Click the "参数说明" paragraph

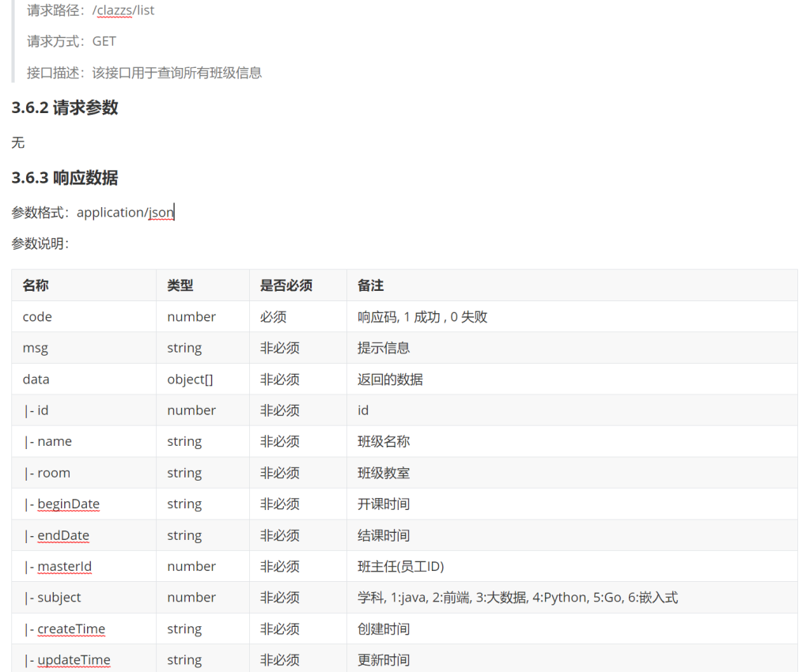click(40, 244)
